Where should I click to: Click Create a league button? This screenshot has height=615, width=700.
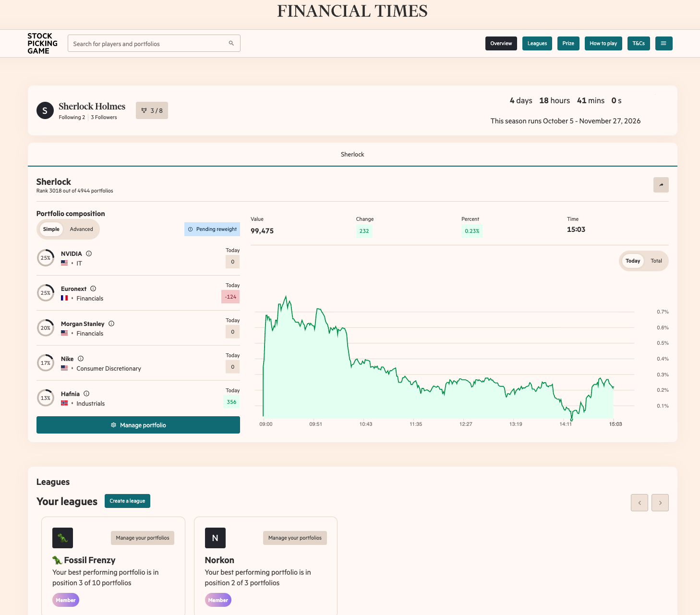coord(127,501)
